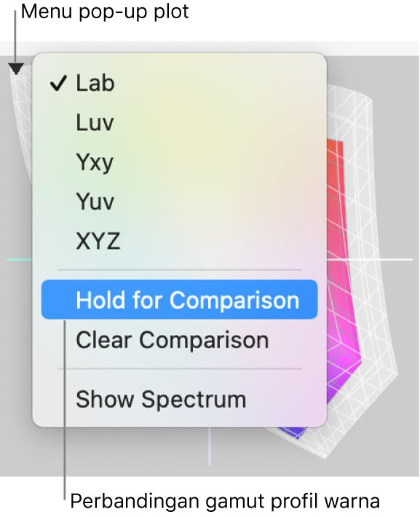420x517 pixels.
Task: Click the vertical axis line below menu
Action: click(x=210, y=446)
